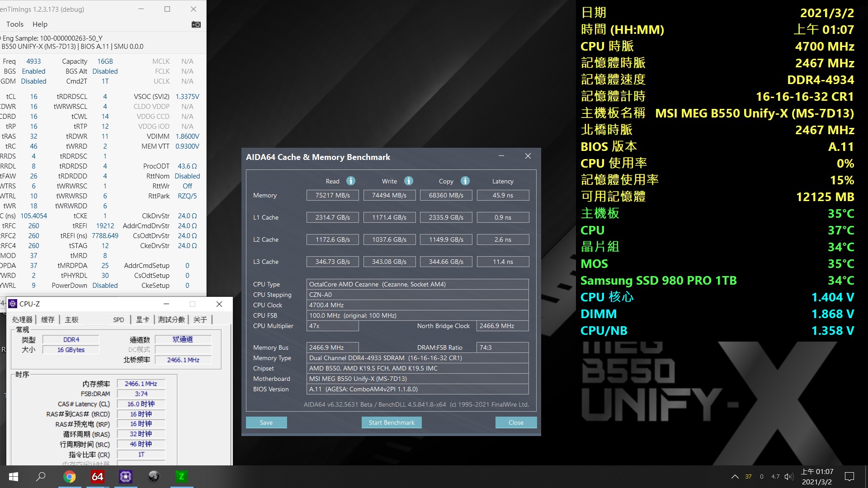The width and height of the screenshot is (868, 488).
Task: Click the round gray taskbar app icon
Action: pyautogui.click(x=154, y=477)
